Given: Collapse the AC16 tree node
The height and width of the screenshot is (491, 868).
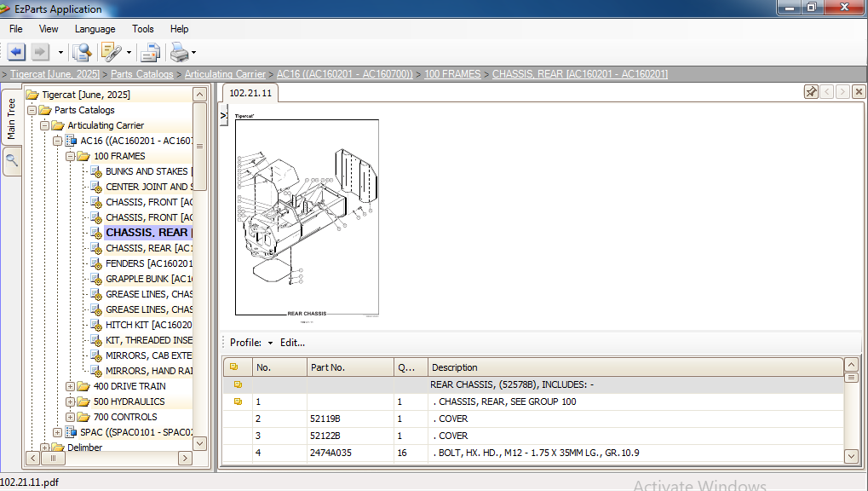Looking at the screenshot, I should (58, 141).
